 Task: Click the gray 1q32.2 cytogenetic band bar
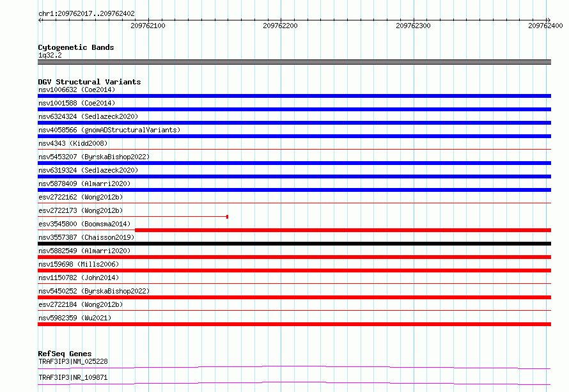(x=294, y=62)
